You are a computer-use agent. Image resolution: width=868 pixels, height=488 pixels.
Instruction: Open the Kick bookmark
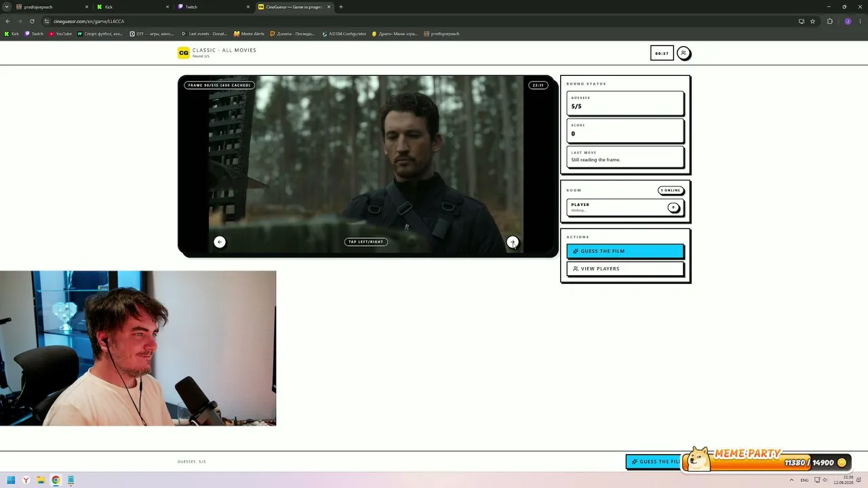click(12, 34)
